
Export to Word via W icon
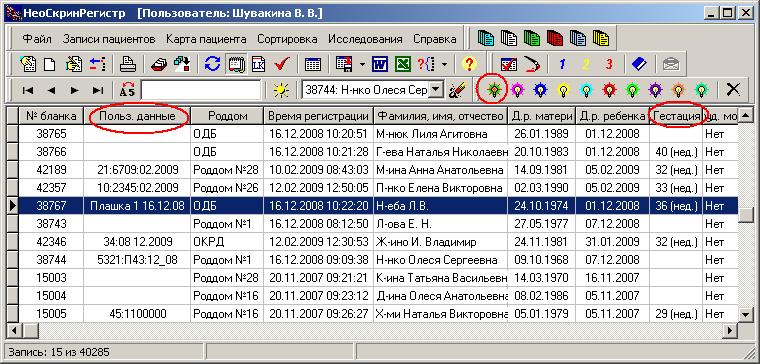[380, 64]
